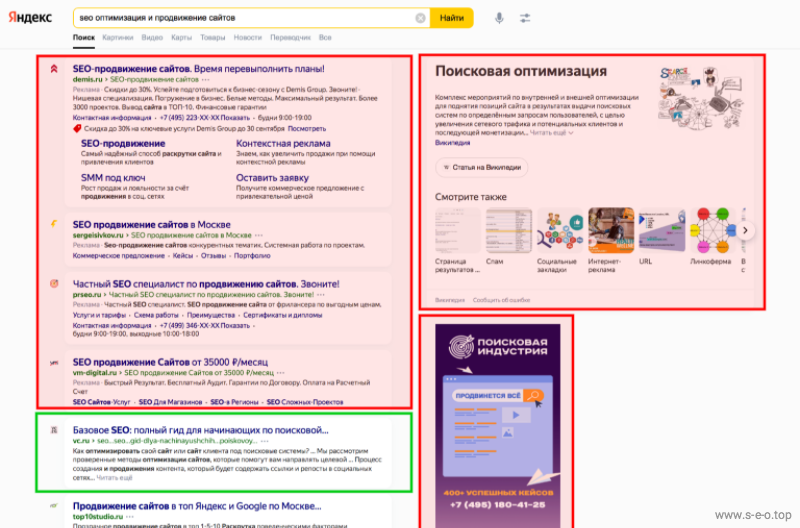Switch to the Видео tab

tap(152, 38)
